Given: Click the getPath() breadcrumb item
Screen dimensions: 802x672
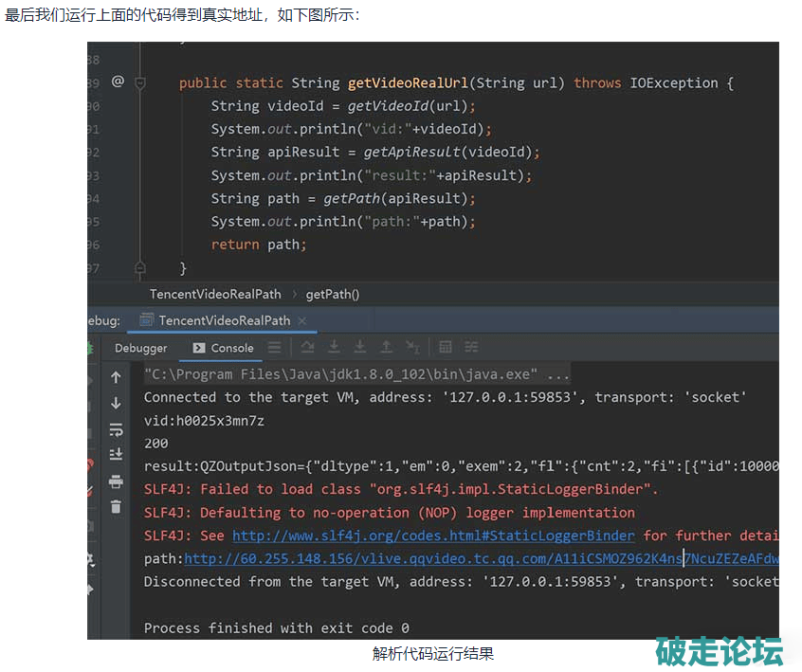Looking at the screenshot, I should pos(332,294).
